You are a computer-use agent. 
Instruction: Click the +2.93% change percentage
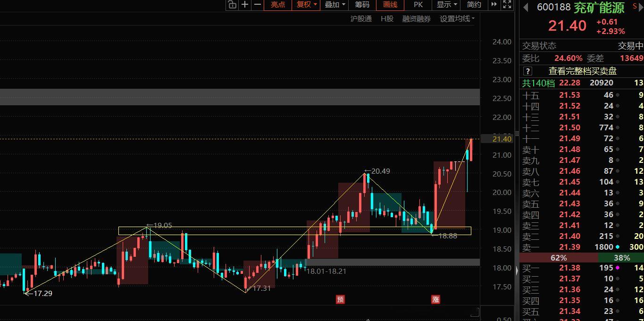(x=611, y=32)
